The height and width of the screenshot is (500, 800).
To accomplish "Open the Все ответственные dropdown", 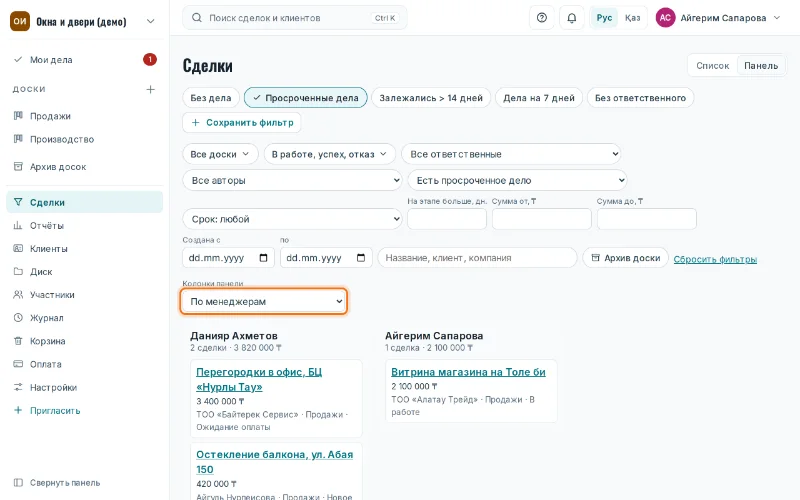I will coord(511,154).
